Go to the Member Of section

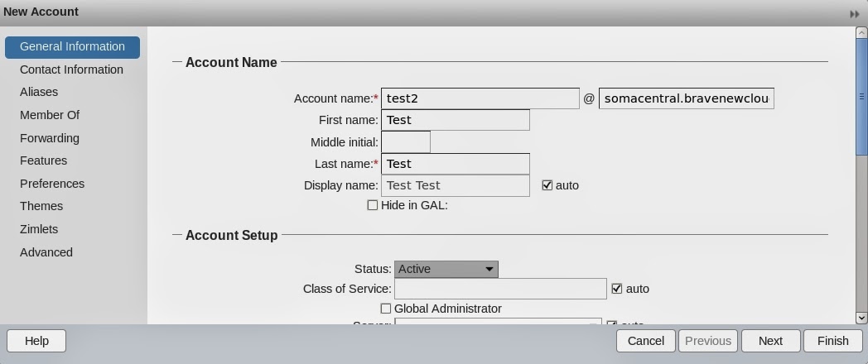click(50, 115)
